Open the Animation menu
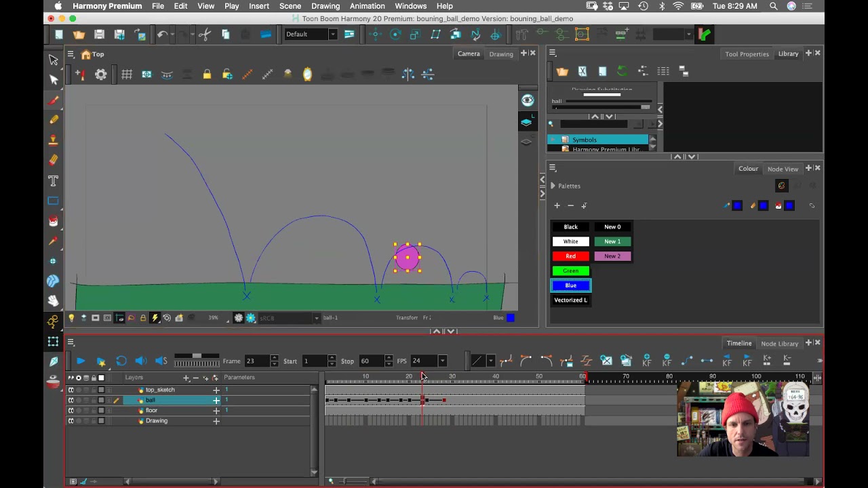 click(x=367, y=6)
